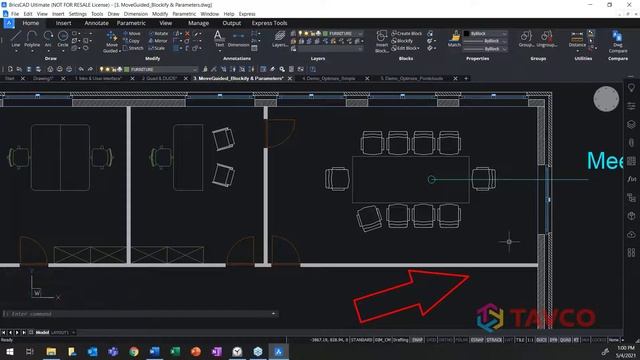Image resolution: width=640 pixels, height=360 pixels.
Task: Select the Polyline tool
Action: coord(32,39)
